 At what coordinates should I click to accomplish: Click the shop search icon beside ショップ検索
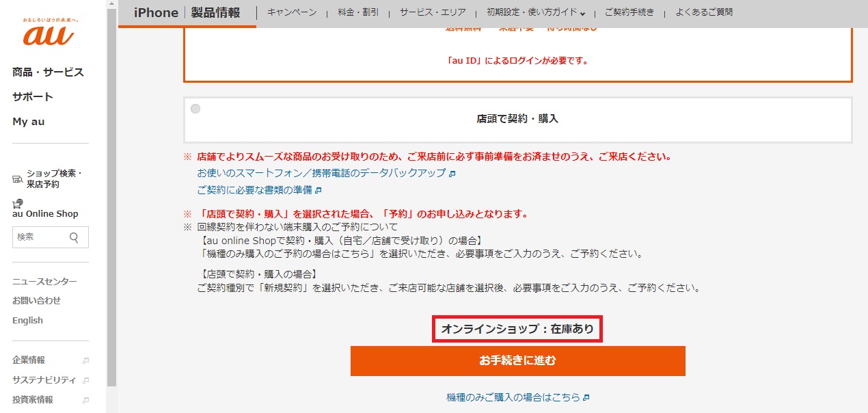18,179
